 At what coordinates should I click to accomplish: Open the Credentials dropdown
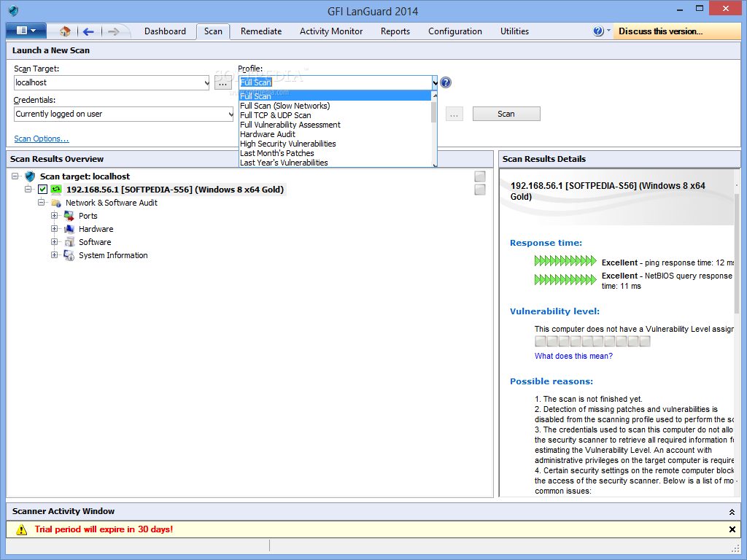tap(231, 114)
